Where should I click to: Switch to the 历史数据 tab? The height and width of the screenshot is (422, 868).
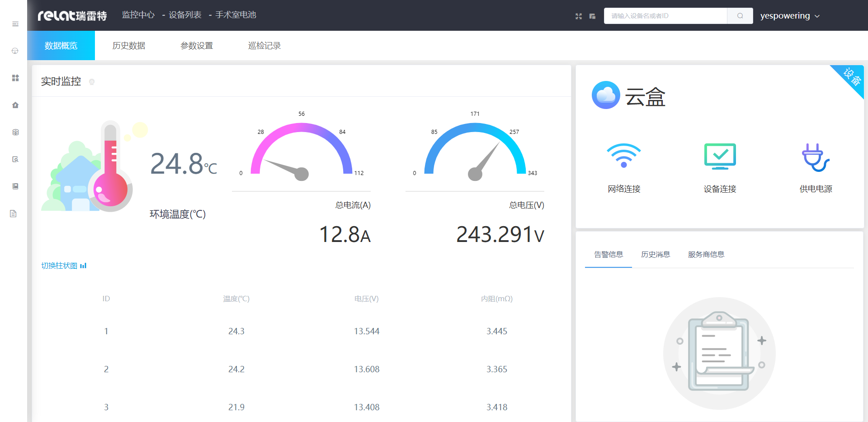pyautogui.click(x=129, y=46)
